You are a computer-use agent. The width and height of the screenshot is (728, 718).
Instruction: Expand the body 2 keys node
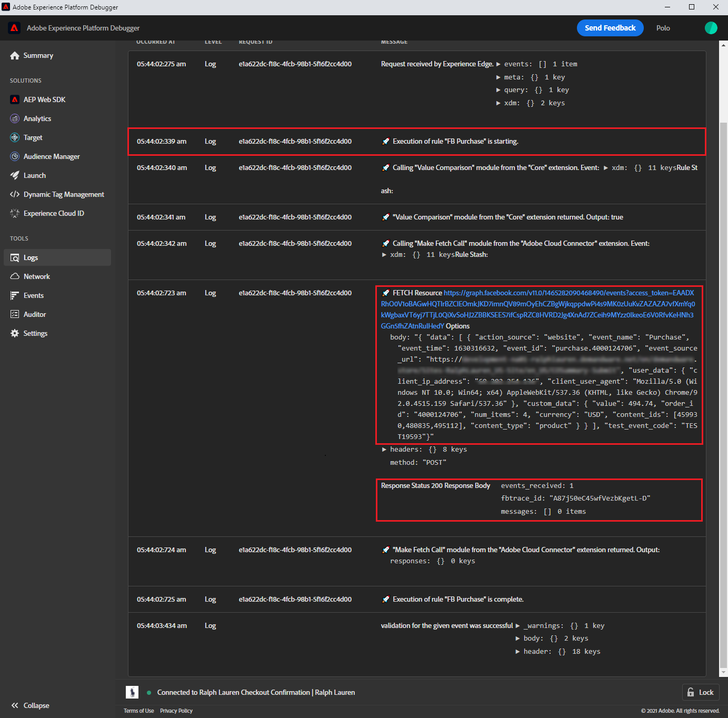click(517, 639)
